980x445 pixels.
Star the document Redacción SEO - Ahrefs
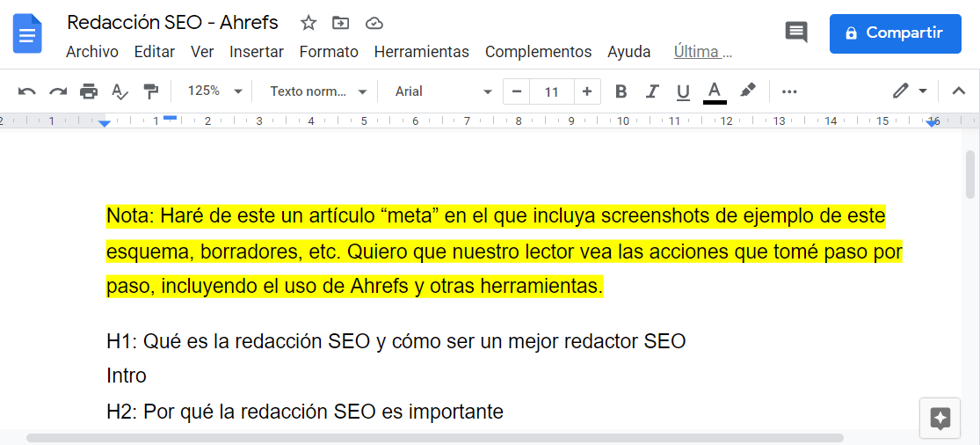pos(309,23)
